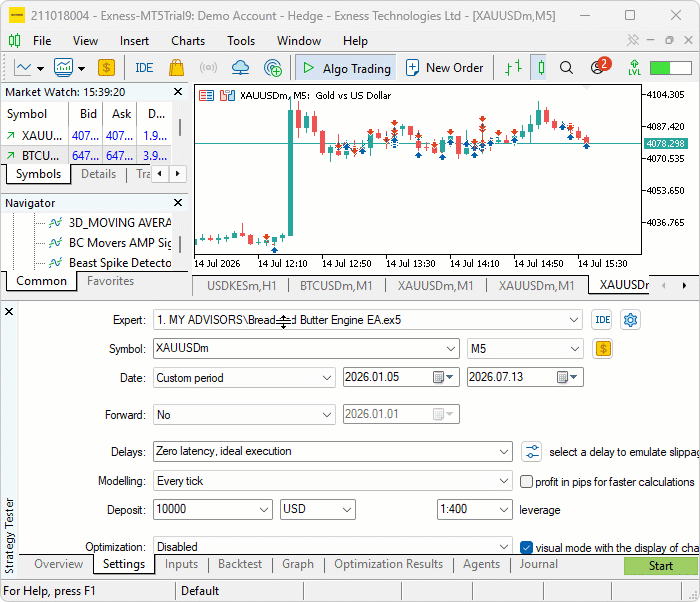Switch to the Inputs tab
This screenshot has width=700, height=602.
coord(181,564)
